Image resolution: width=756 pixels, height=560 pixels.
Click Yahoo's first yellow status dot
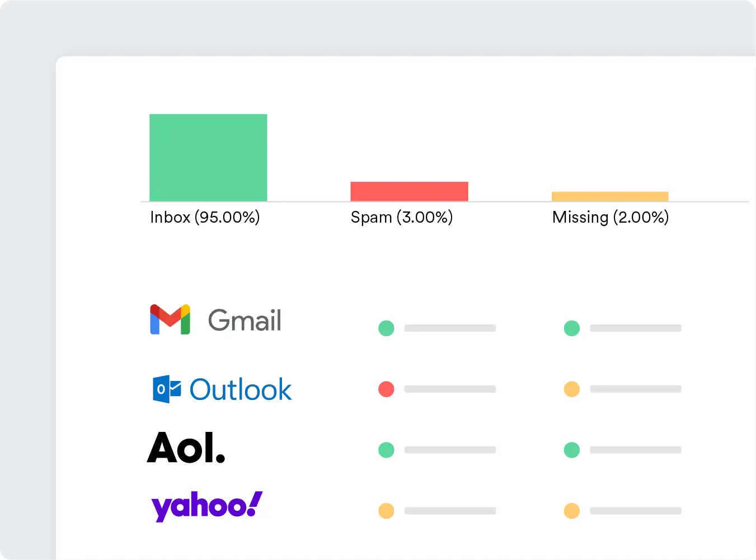tap(386, 511)
